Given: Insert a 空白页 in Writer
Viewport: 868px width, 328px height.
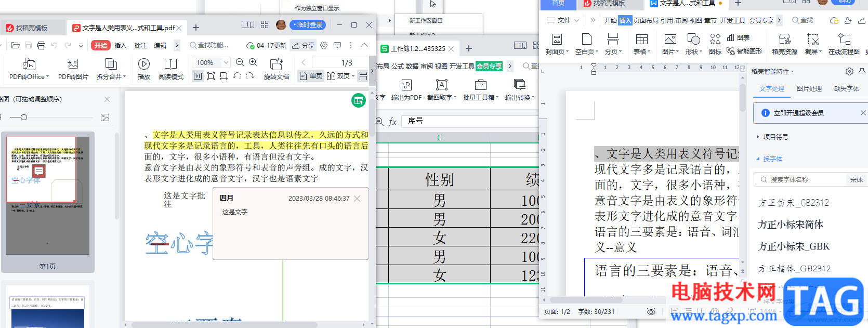Looking at the screenshot, I should [587, 44].
